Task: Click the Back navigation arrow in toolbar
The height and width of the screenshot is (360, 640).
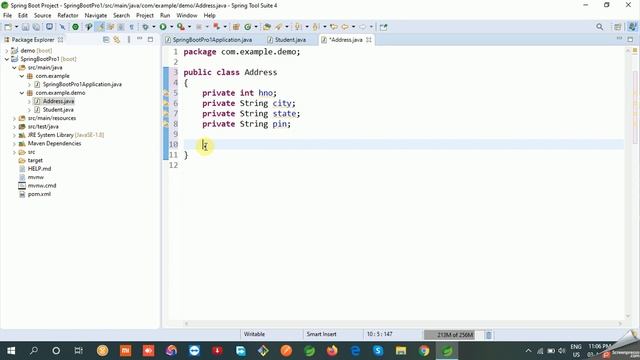Action: point(345,27)
